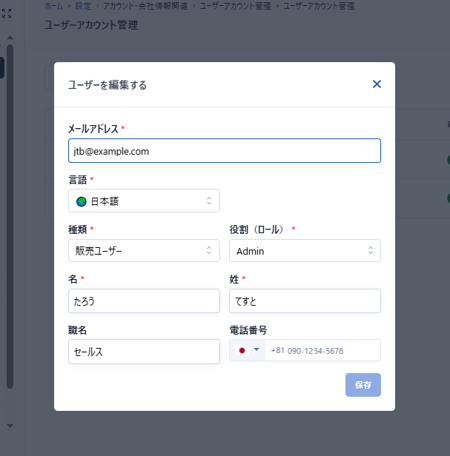Open 設定 breadcrumb link
Viewport: 450px width, 456px height.
point(83,6)
